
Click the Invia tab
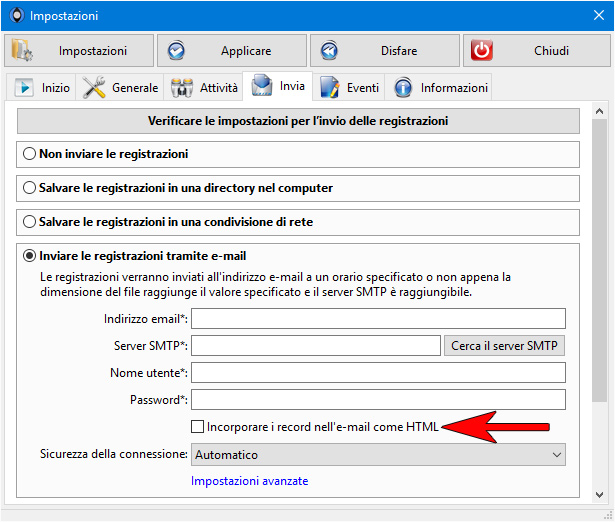point(278,86)
